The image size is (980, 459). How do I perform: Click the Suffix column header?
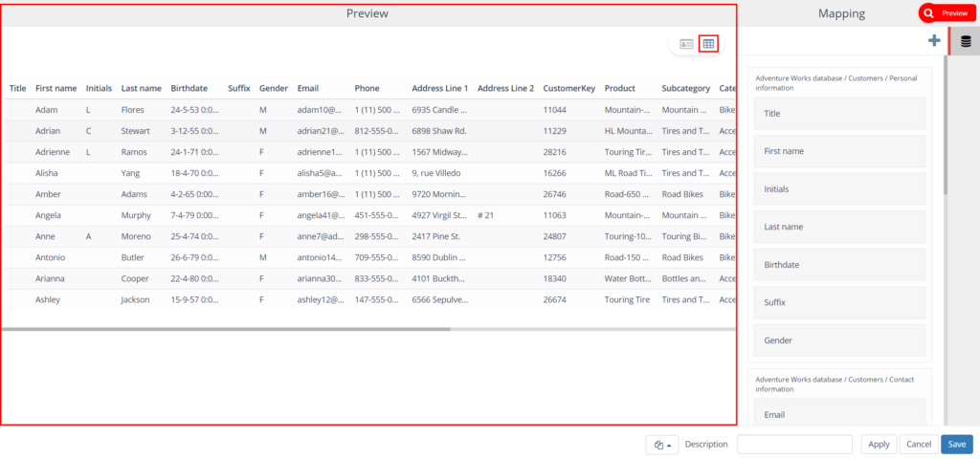pyautogui.click(x=239, y=89)
